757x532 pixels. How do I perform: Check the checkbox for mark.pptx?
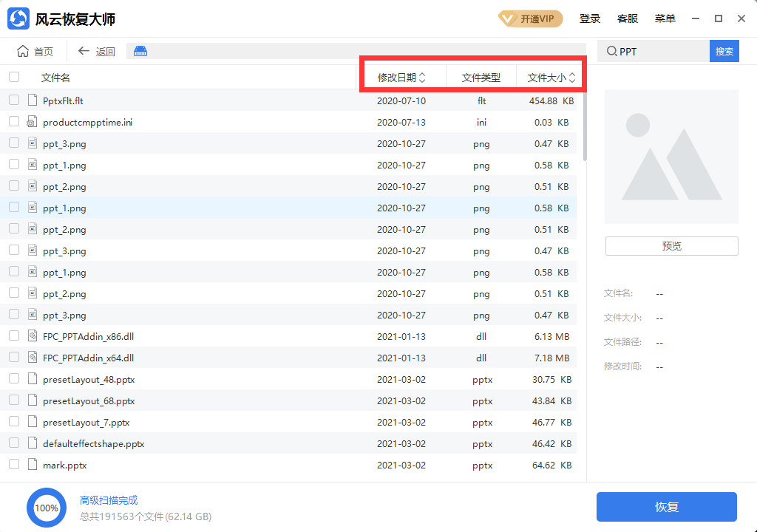[13, 466]
